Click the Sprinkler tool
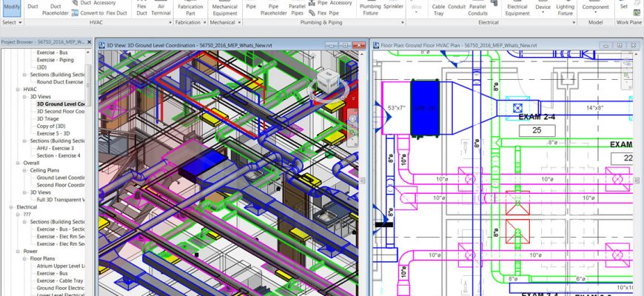 coord(394,6)
